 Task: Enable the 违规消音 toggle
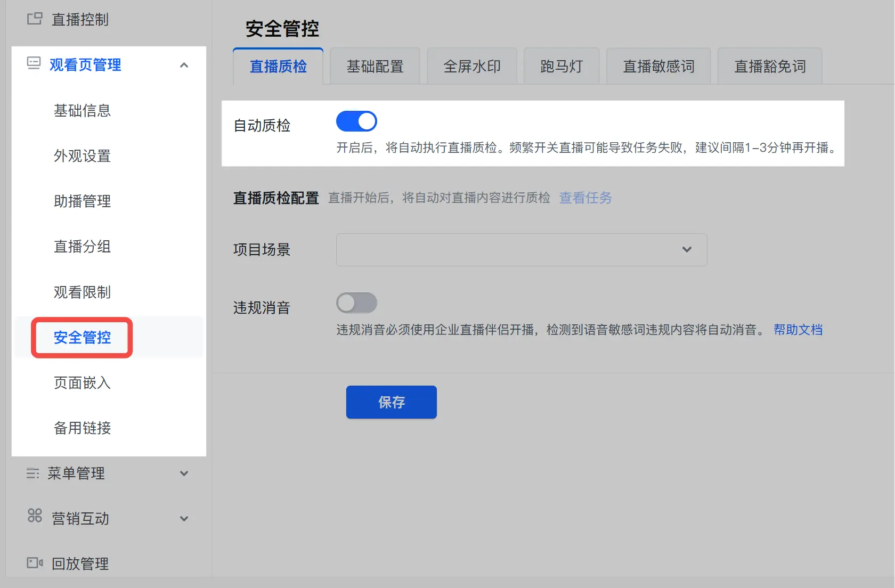pos(356,303)
